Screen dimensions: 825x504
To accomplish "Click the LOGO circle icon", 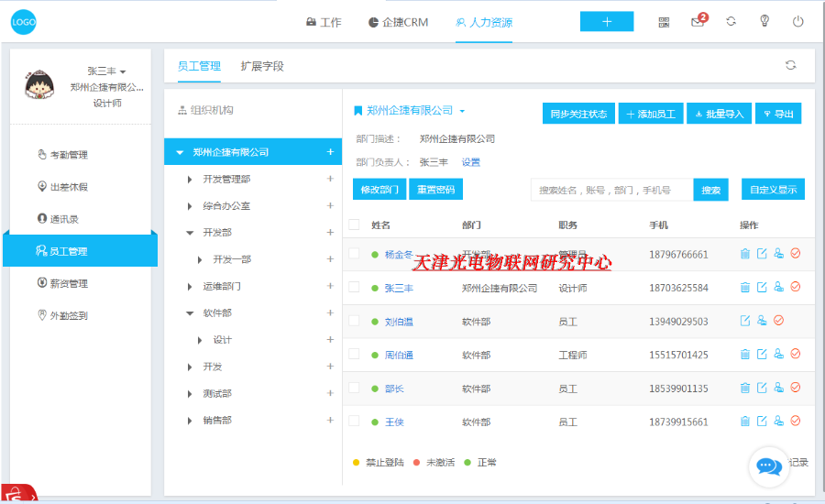I will click(23, 22).
